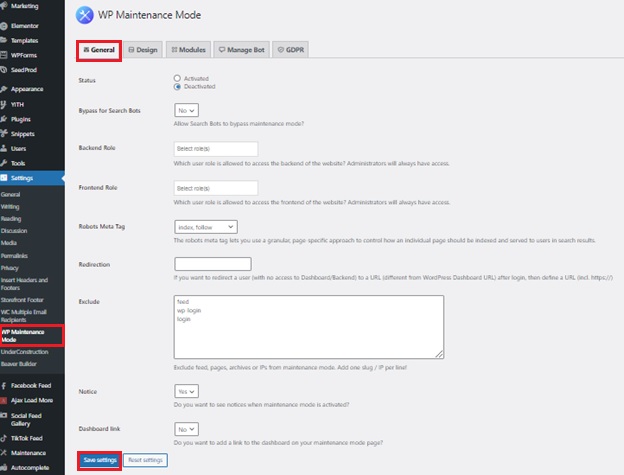Open General settings submenu link

pyautogui.click(x=10, y=195)
